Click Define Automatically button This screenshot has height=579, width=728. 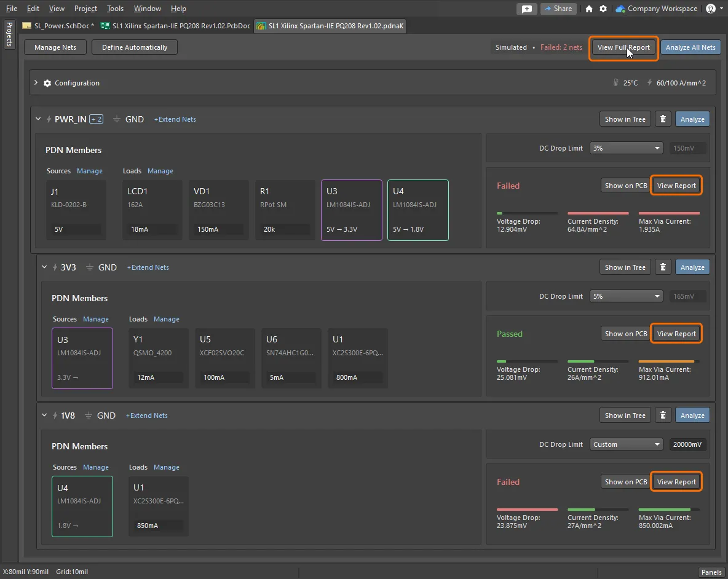[135, 47]
